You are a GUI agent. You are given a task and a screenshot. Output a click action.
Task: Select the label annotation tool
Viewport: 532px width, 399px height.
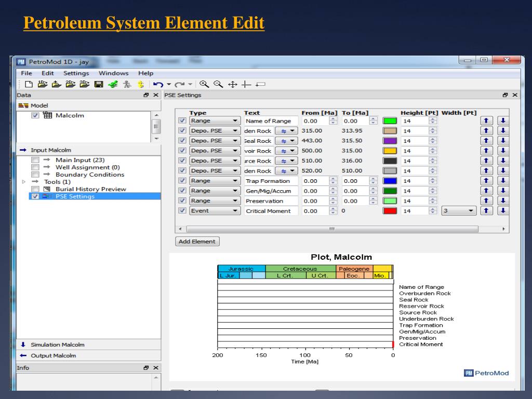coord(260,84)
